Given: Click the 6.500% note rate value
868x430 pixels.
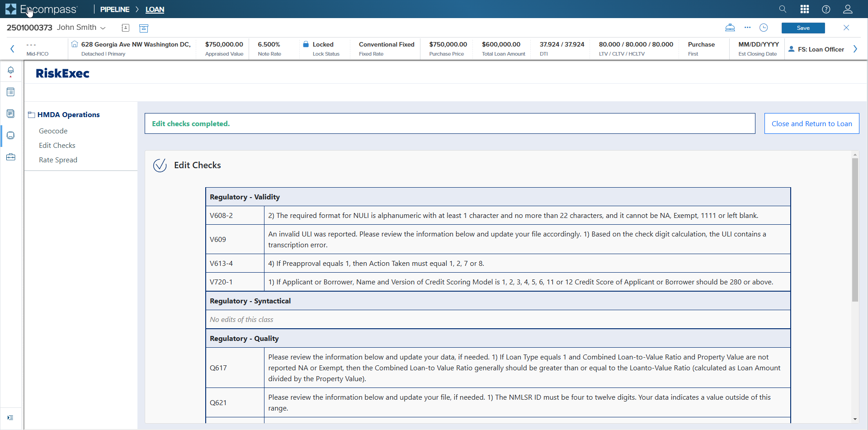Looking at the screenshot, I should coord(269,44).
